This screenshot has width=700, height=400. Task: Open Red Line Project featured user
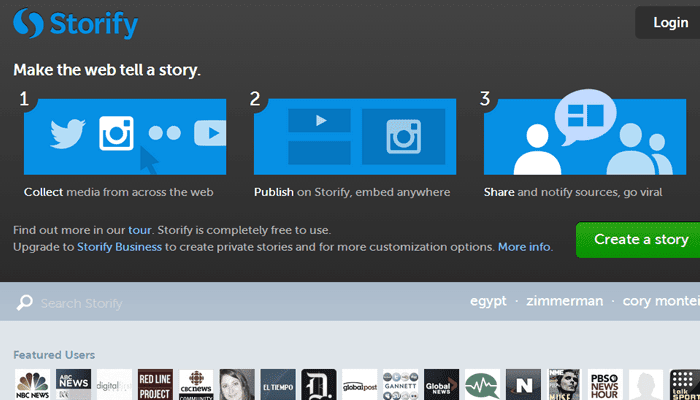[155, 384]
